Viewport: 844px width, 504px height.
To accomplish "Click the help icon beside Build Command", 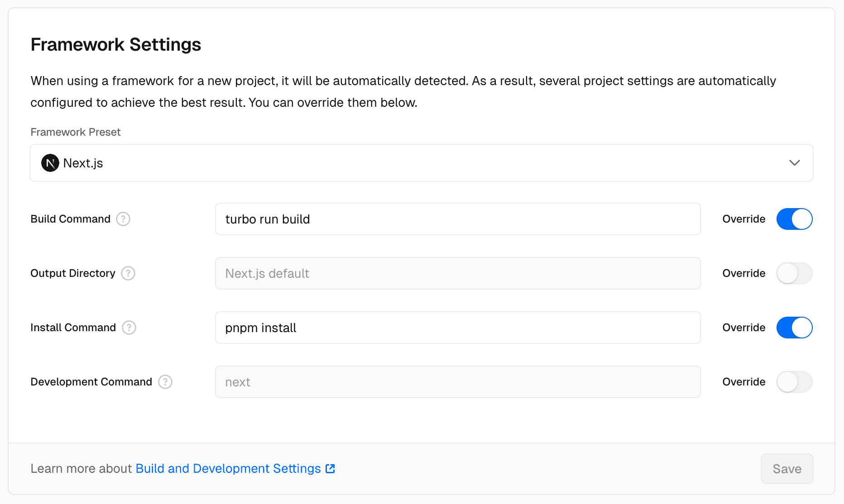I will point(123,219).
